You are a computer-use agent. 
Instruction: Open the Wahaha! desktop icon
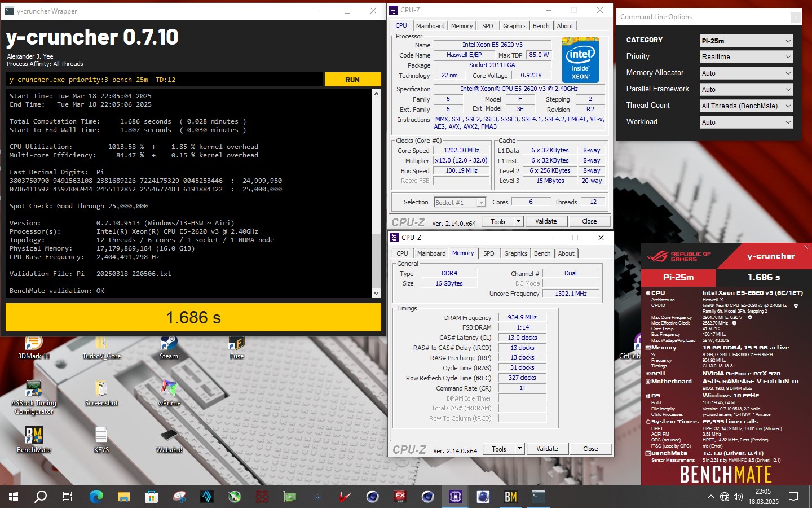(x=169, y=440)
